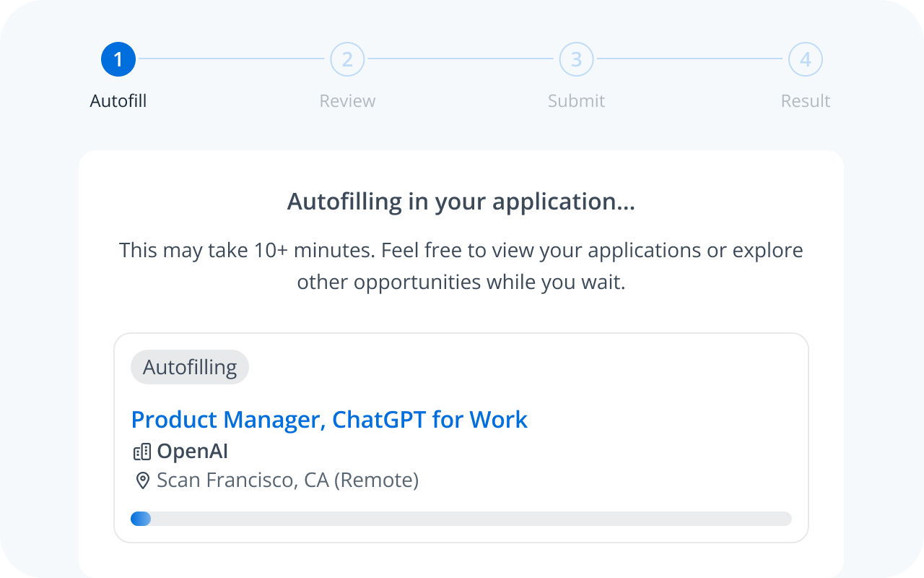This screenshot has width=924, height=578.
Task: Open Product Manager, ChatGPT for Work link
Action: tap(329, 419)
